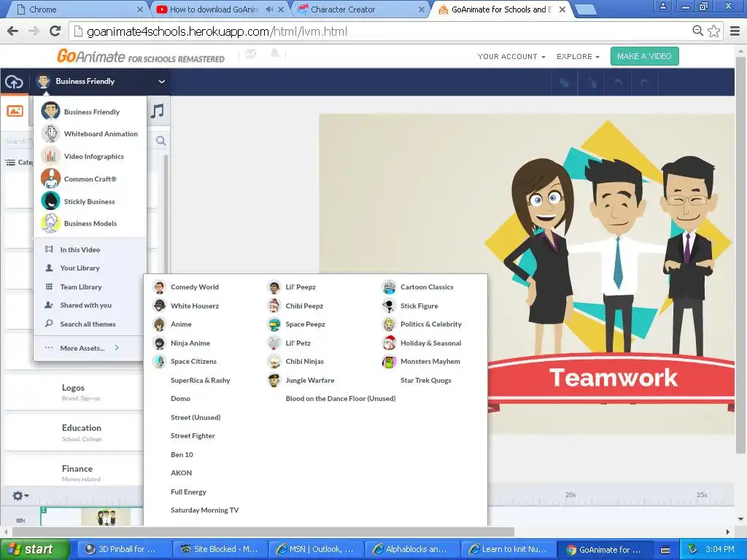The image size is (747, 560).
Task: Open the Logos background category
Action: click(73, 392)
